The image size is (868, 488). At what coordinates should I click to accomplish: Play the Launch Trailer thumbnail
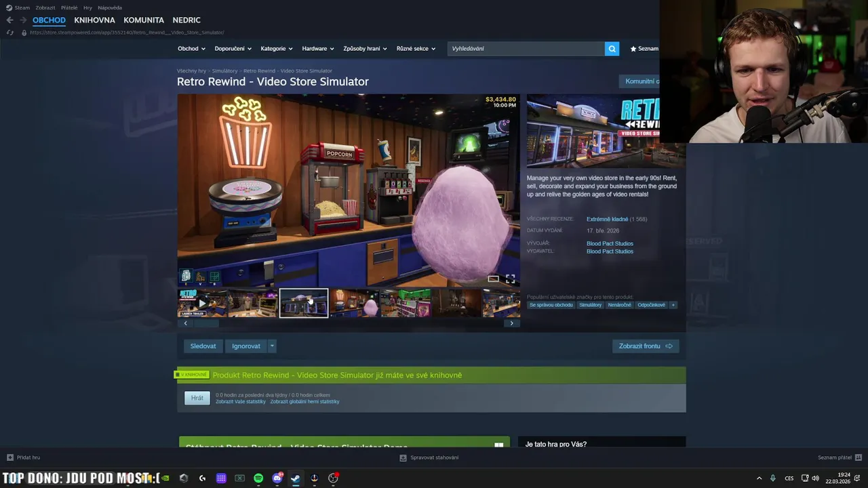202,303
